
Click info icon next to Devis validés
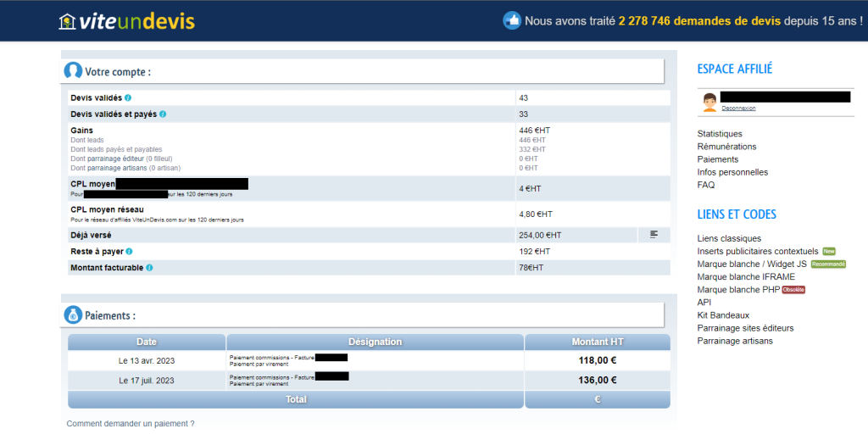(x=128, y=98)
